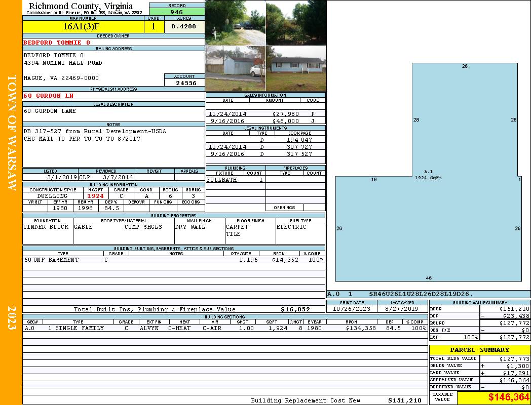Select the deeded owner name in red
Image resolution: width=532 pixels, height=405 pixels.
(x=57, y=43)
